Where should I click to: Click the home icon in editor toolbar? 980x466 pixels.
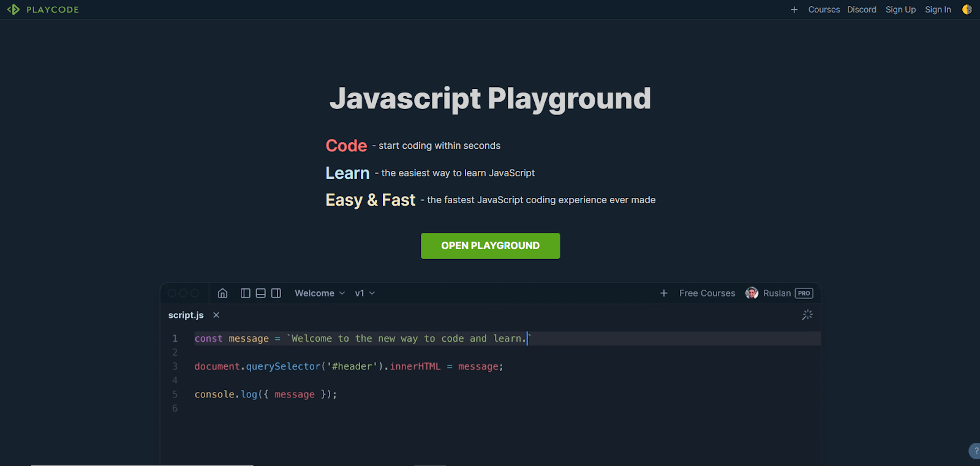[222, 293]
